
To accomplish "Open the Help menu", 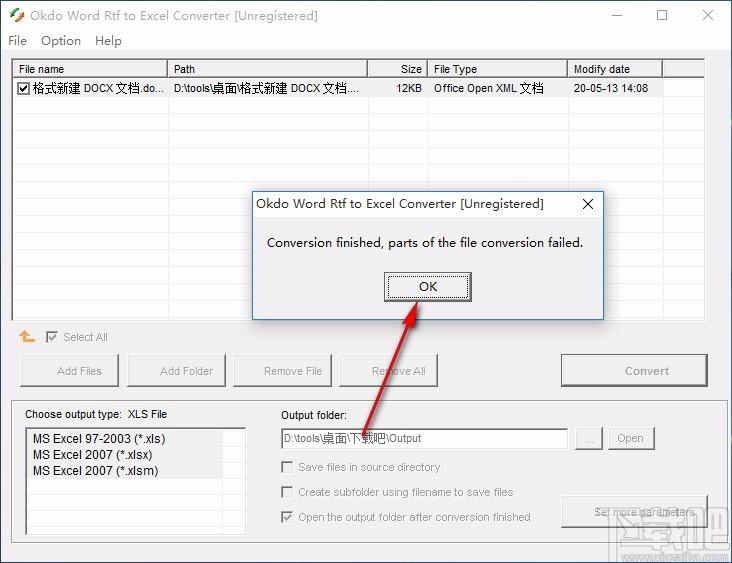I will 108,41.
